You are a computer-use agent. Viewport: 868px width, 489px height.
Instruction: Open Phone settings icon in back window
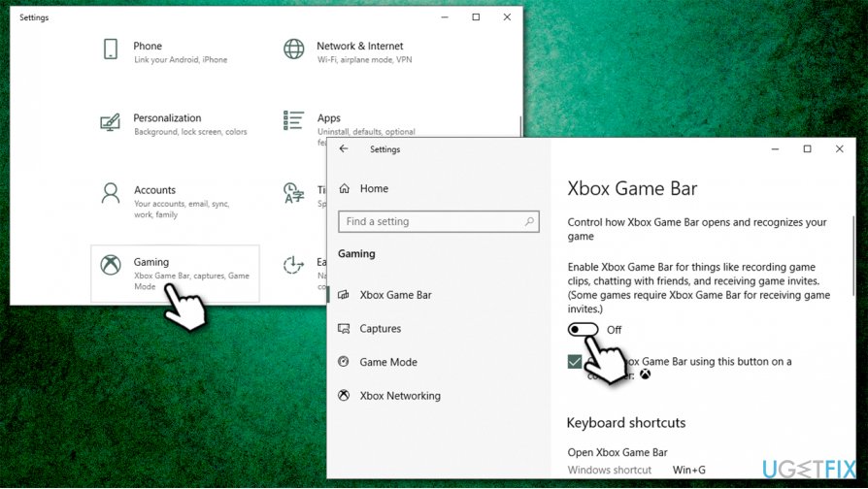tap(111, 49)
